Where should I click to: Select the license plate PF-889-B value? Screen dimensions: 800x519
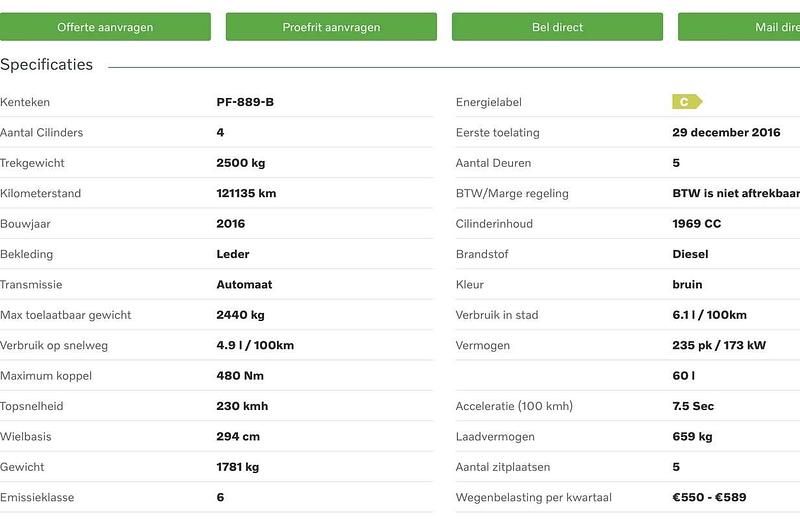(245, 102)
